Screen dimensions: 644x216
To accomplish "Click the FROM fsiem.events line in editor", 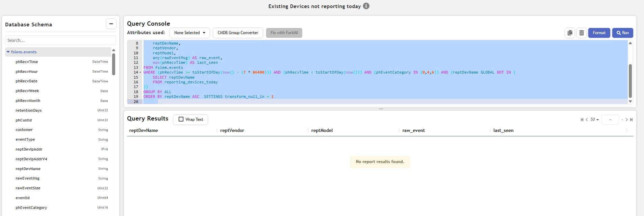I will point(163,67).
